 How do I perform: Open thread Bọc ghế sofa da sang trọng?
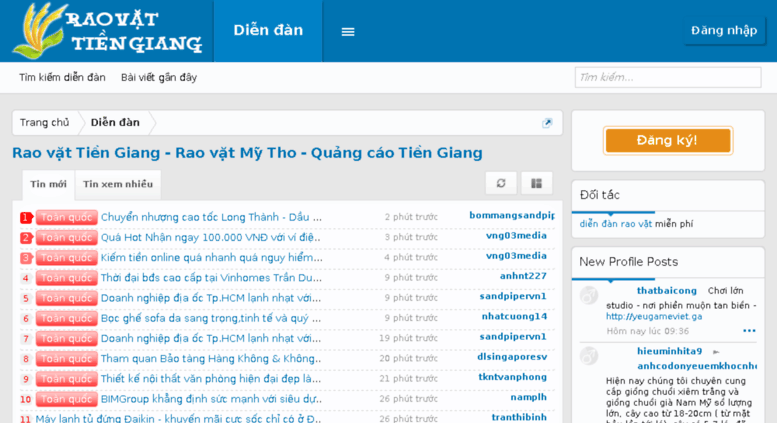click(211, 318)
